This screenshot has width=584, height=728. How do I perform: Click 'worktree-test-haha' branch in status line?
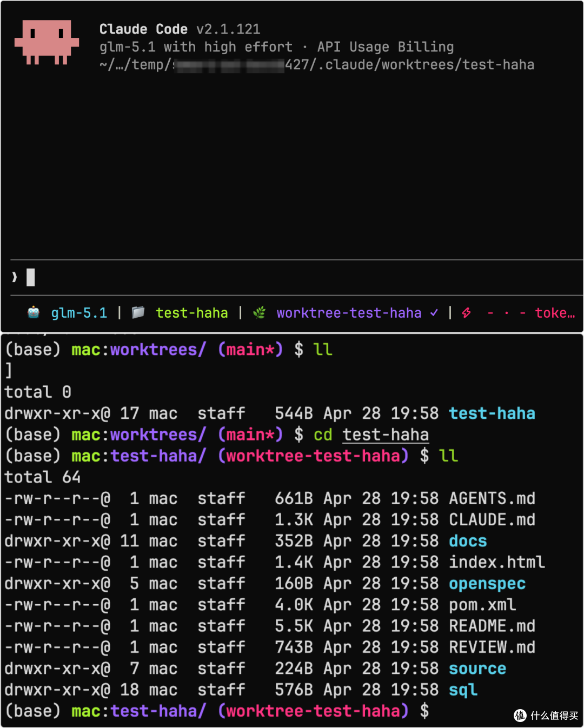pos(349,313)
